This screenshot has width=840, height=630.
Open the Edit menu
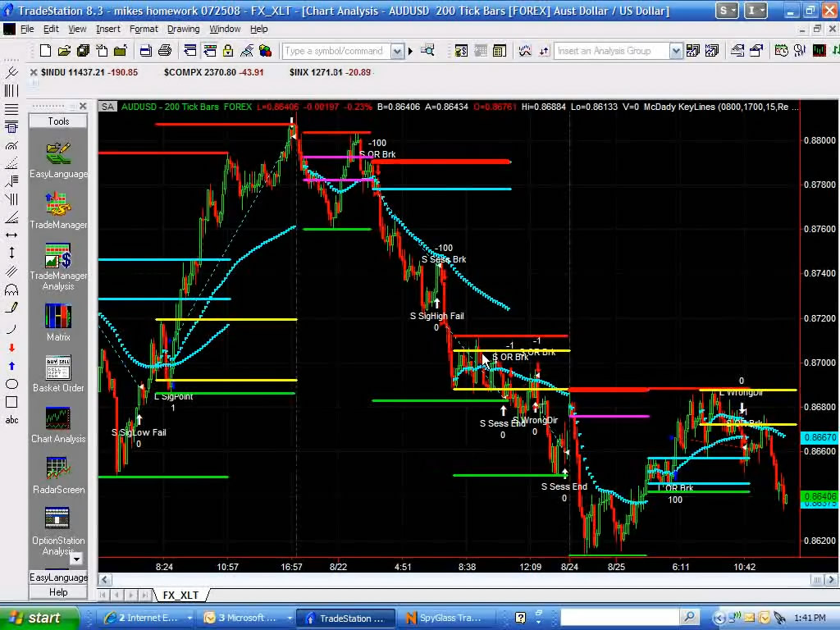click(x=51, y=29)
